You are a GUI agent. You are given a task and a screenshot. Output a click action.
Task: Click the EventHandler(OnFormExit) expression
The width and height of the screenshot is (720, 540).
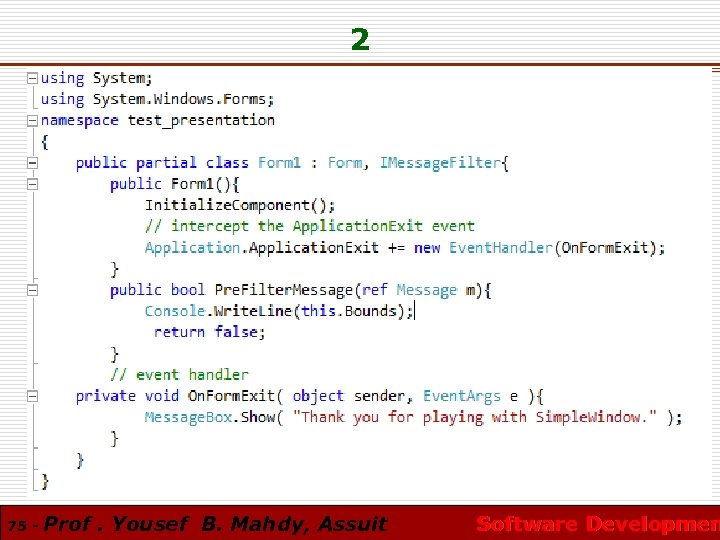557,248
